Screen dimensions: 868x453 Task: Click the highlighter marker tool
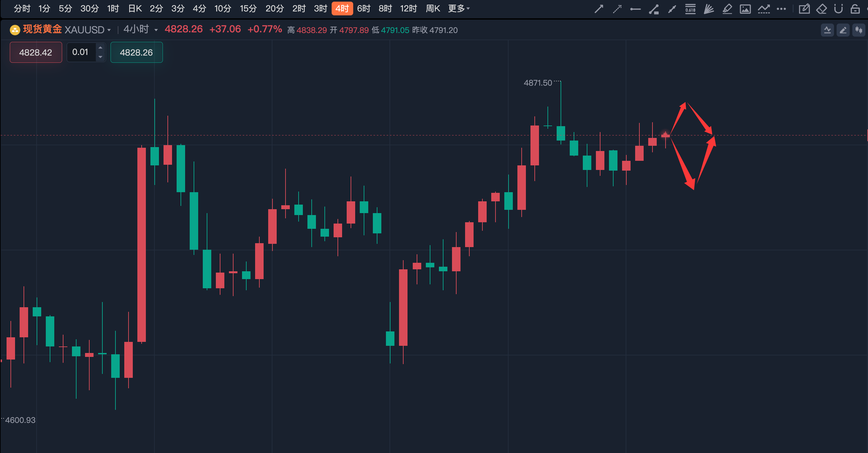(727, 9)
